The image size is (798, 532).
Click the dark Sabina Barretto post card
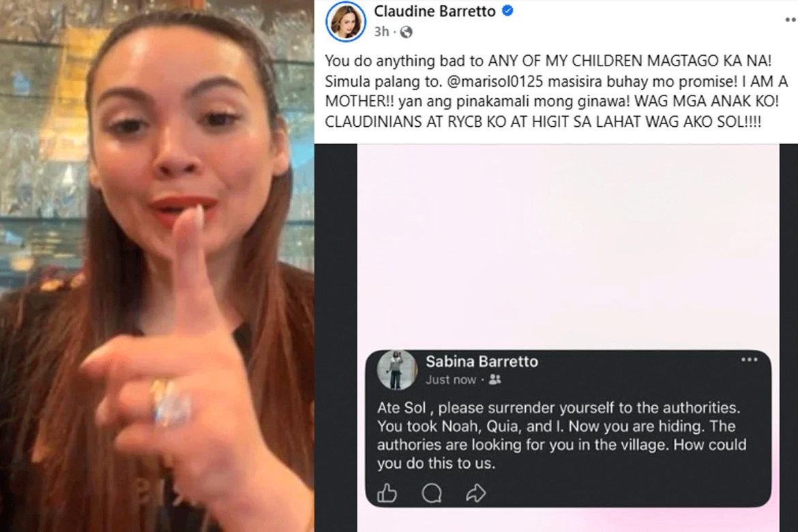pos(568,428)
